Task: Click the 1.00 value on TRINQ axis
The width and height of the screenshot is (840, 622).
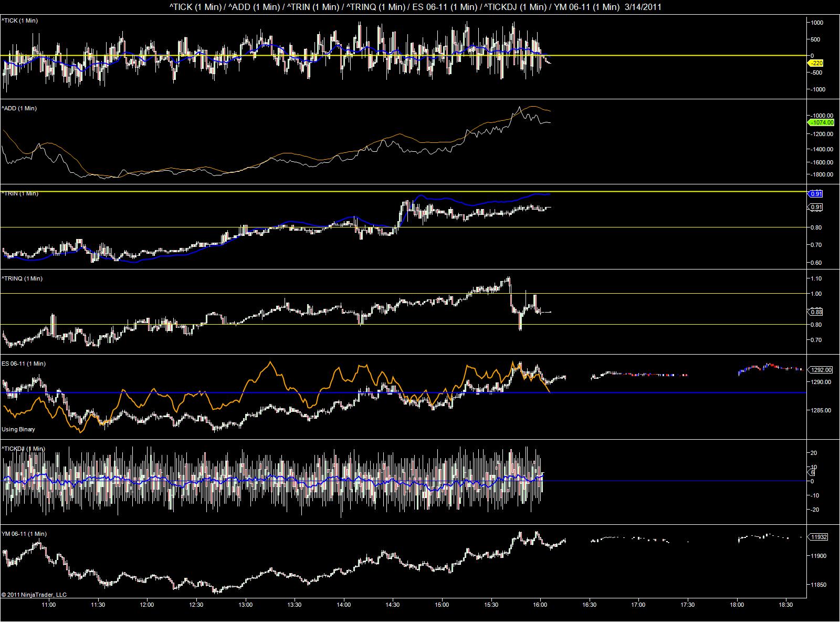Action: click(817, 294)
